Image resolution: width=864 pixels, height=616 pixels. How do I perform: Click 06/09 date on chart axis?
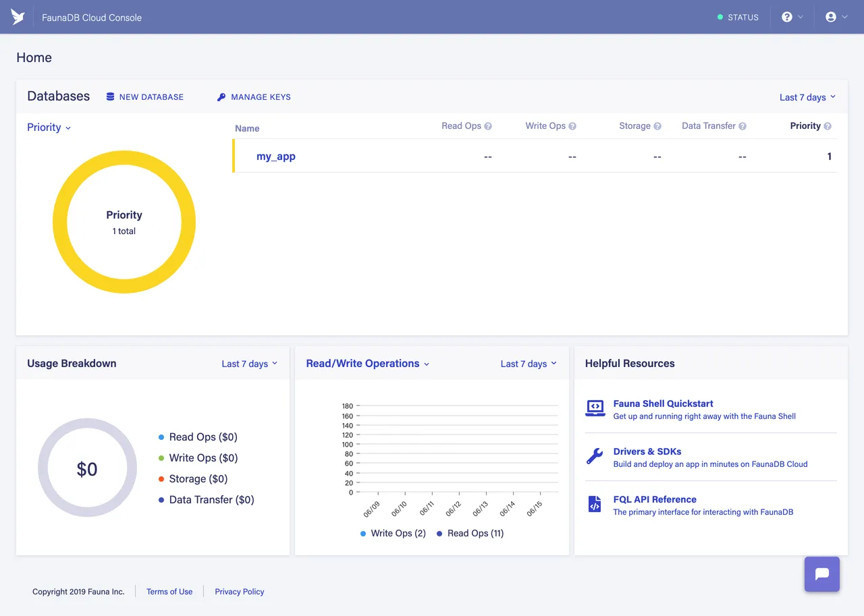[372, 507]
